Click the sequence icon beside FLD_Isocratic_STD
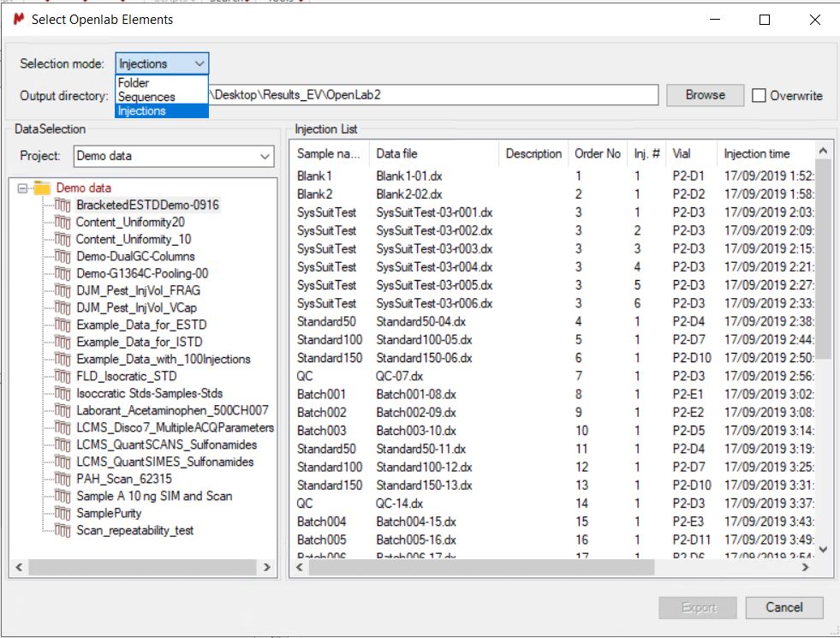Viewport: 840px width, 638px height. (63, 377)
